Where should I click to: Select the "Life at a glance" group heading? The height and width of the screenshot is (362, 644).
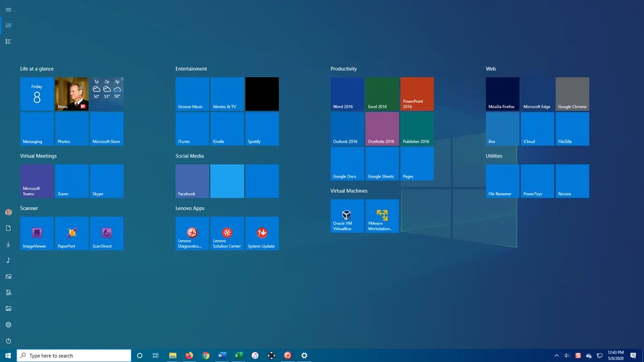(37, 69)
